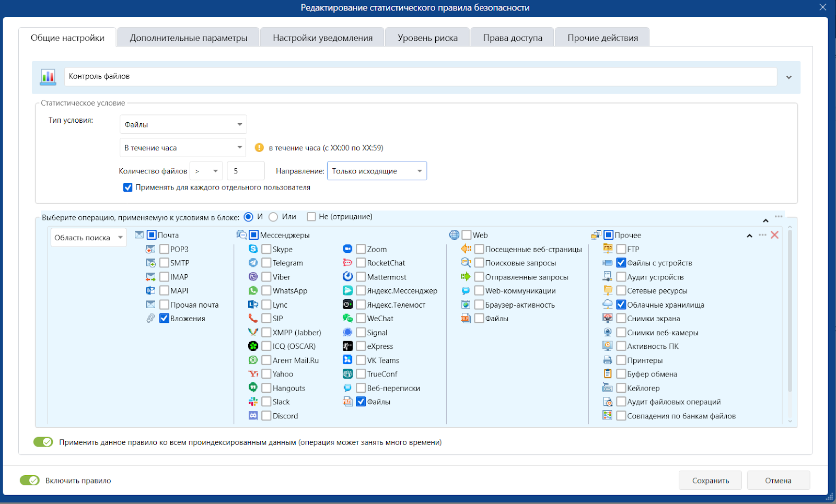Click the printer icon for Принтеры
Screen dimensions: 836x504
(608, 360)
